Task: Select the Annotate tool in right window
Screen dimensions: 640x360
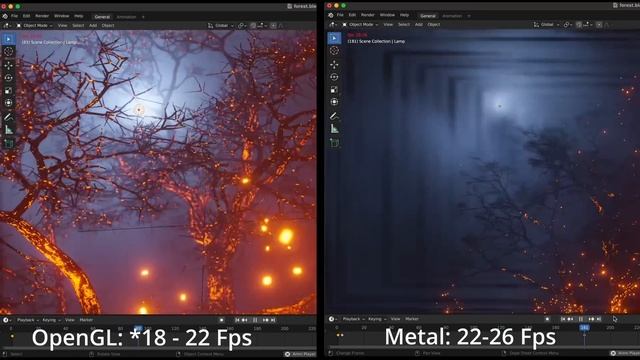Action: click(x=334, y=116)
